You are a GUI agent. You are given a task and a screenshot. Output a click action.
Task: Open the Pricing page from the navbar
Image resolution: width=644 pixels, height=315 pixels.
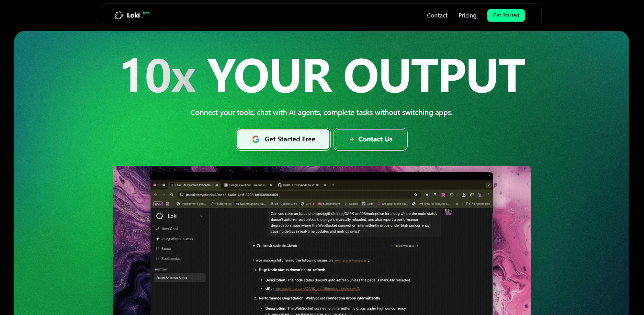467,15
